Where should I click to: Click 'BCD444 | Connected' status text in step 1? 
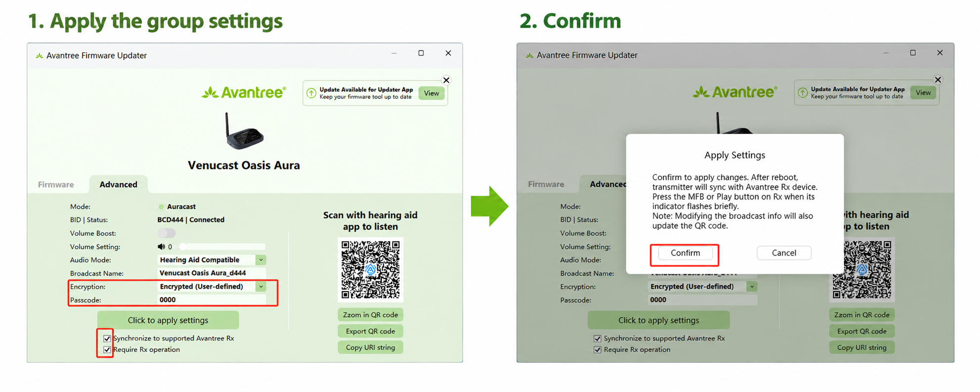point(191,220)
